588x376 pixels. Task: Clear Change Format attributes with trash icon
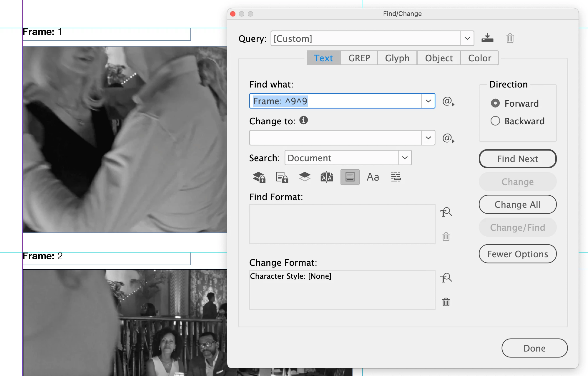[x=446, y=302]
